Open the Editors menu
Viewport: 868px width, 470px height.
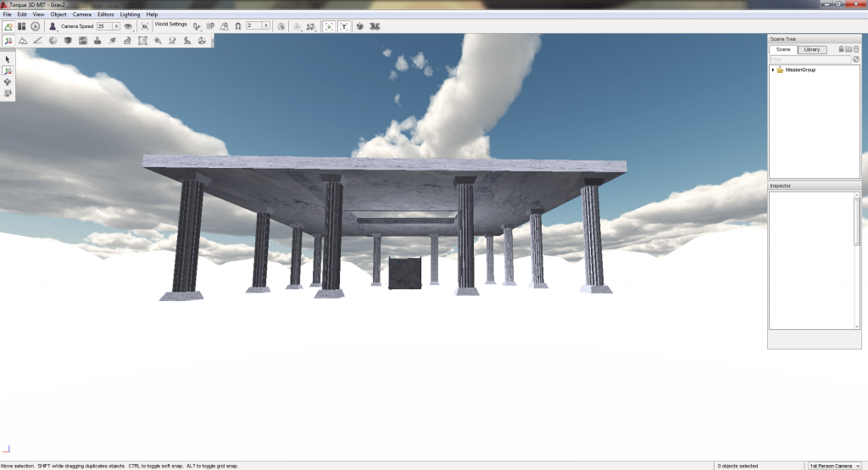point(105,14)
